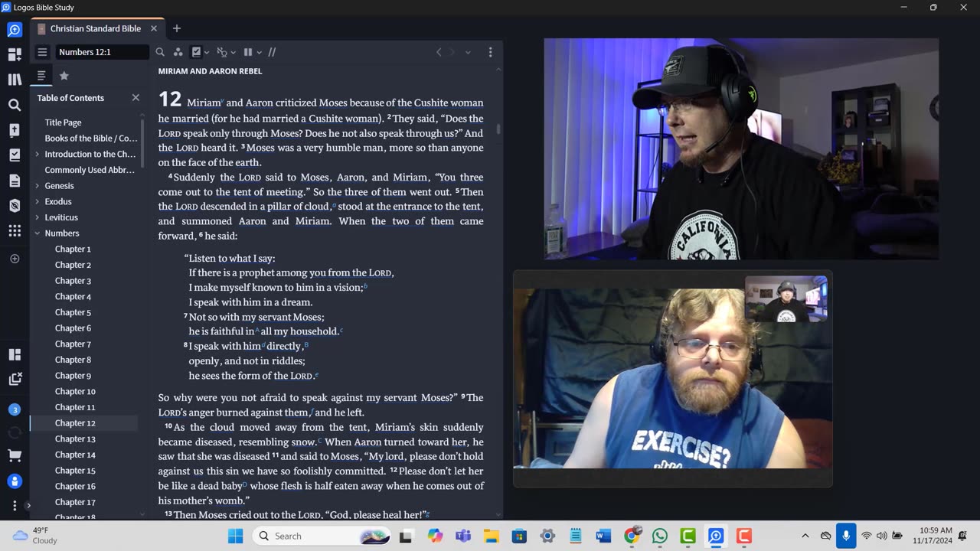
Task: Expand the left sidebar arrow handle
Action: click(28, 506)
